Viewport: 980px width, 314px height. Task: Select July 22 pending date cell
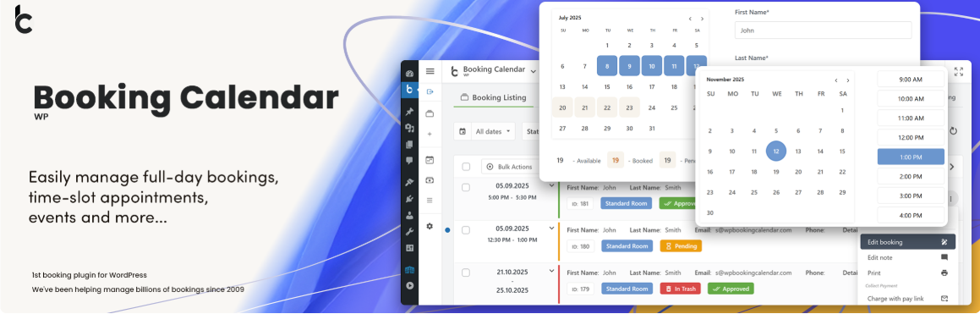pyautogui.click(x=607, y=107)
